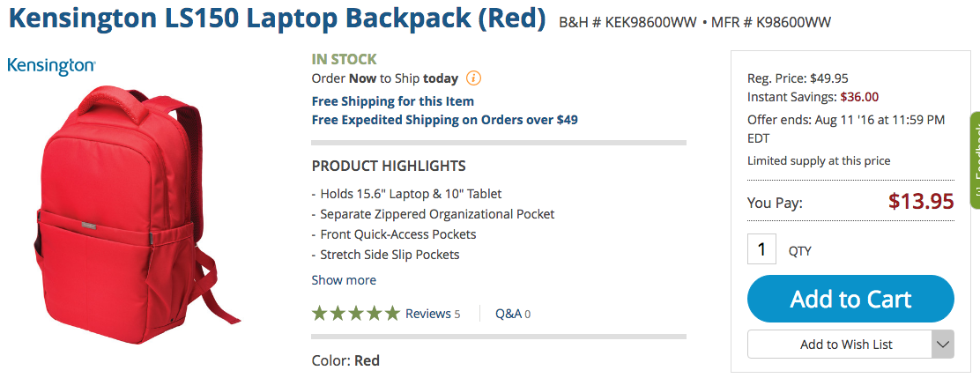
Task: Click the Add to Wish List button
Action: point(839,345)
